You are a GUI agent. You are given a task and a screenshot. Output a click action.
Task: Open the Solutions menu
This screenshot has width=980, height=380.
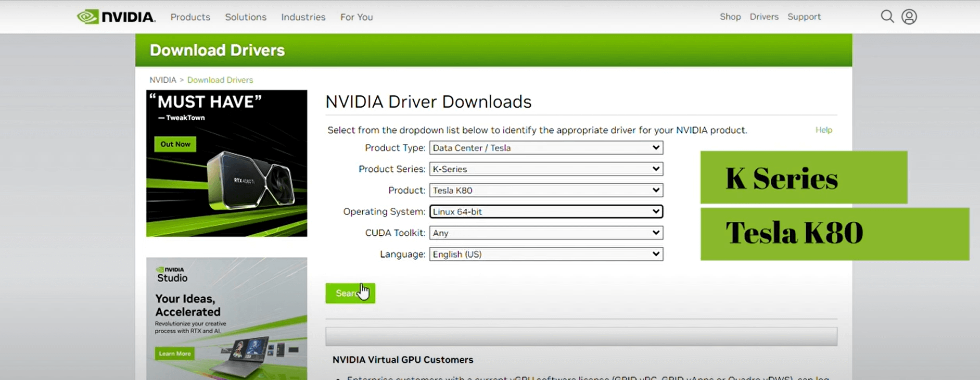point(245,17)
